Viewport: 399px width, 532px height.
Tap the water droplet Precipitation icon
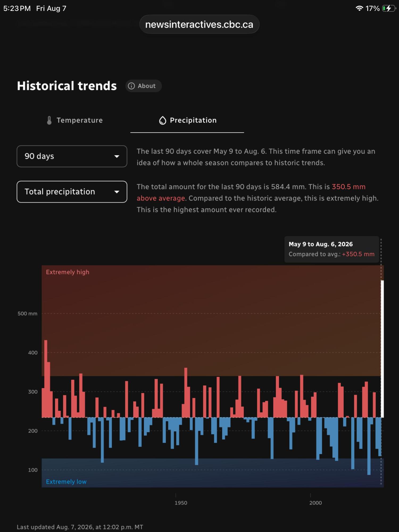pyautogui.click(x=163, y=120)
